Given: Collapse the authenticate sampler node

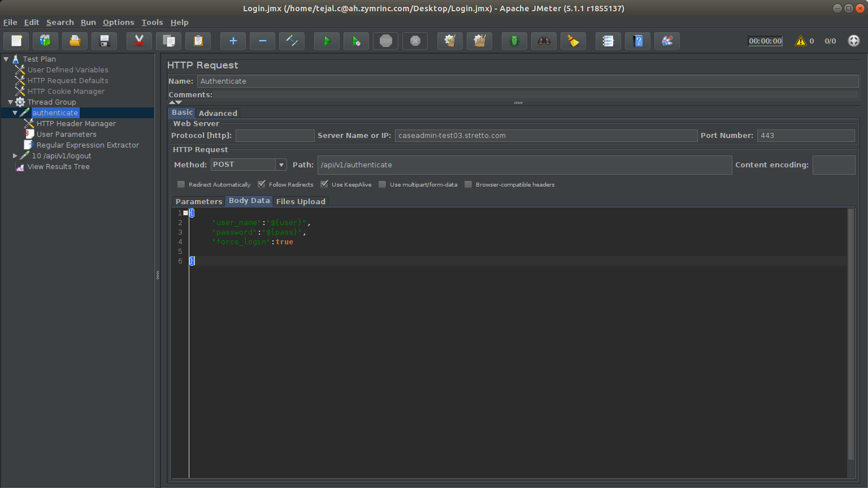Looking at the screenshot, I should (15, 113).
